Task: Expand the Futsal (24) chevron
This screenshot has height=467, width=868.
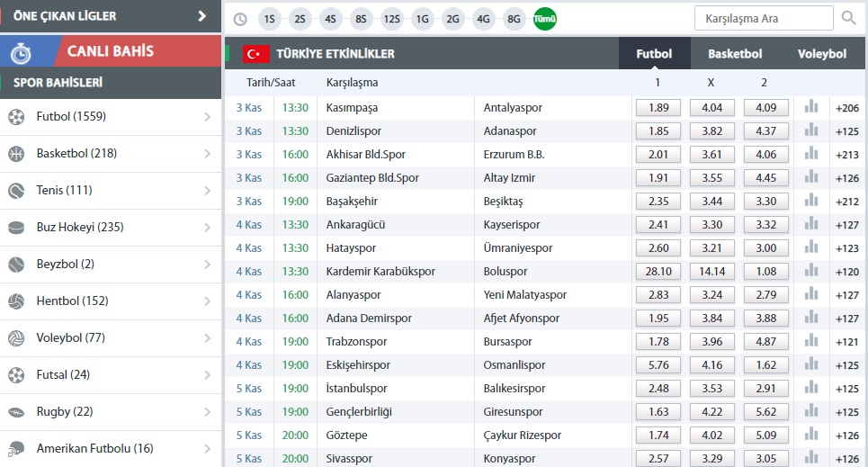Action: tap(208, 375)
